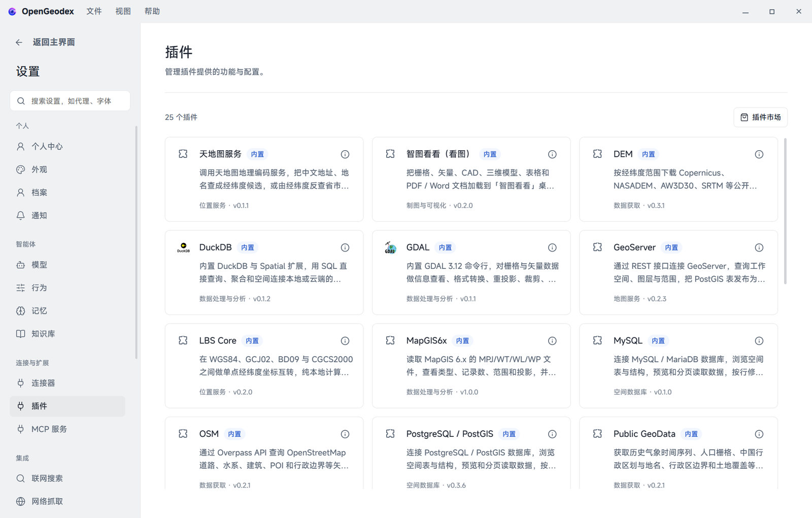The image size is (812, 518).
Task: Click the OpenGeodex app logo
Action: (12, 11)
